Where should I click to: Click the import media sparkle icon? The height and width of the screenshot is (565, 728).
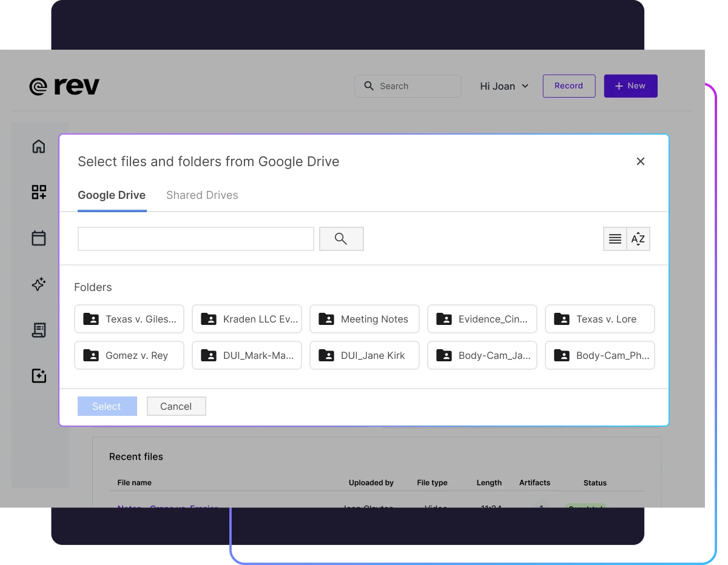click(x=39, y=376)
